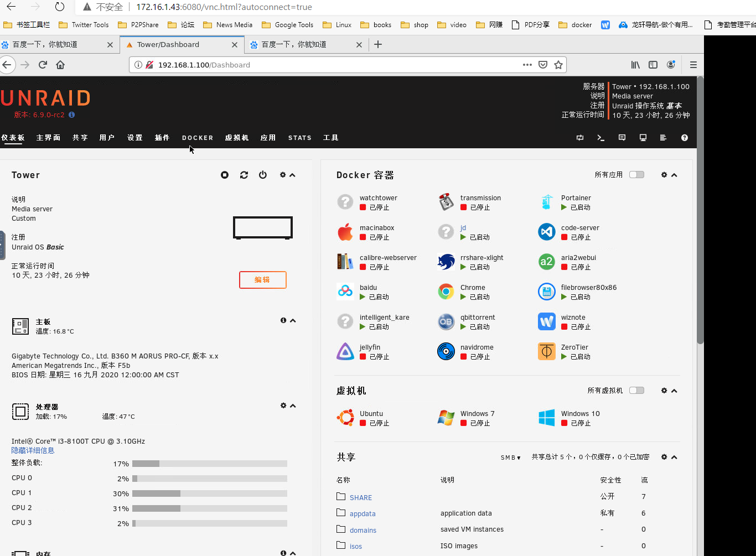756x556 pixels.
Task: Click the outer browser reload icon
Action: tap(60, 7)
